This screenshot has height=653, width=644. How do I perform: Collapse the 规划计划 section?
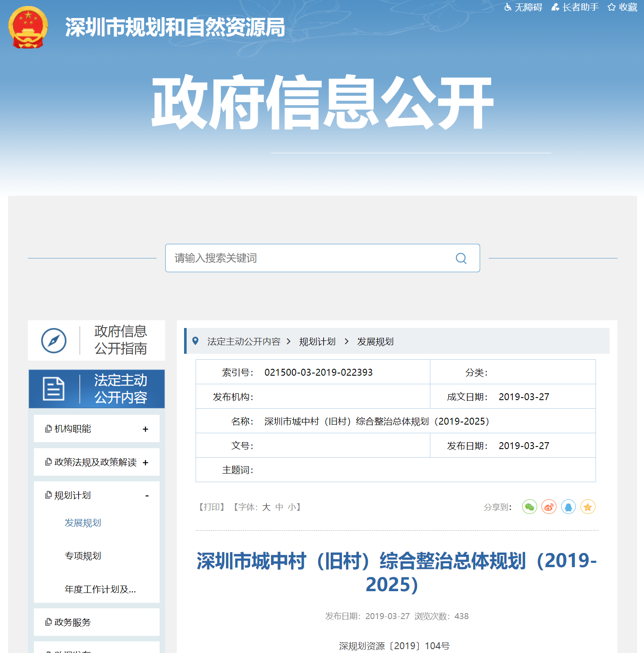click(147, 495)
